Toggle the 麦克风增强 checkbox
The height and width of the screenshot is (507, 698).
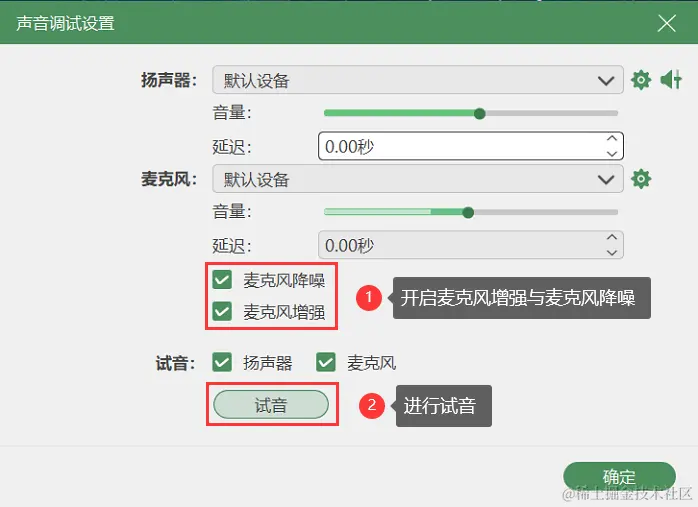coord(222,312)
